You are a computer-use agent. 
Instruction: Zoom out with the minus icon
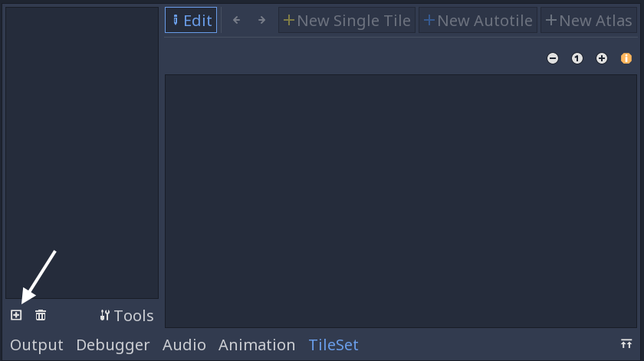coord(553,58)
